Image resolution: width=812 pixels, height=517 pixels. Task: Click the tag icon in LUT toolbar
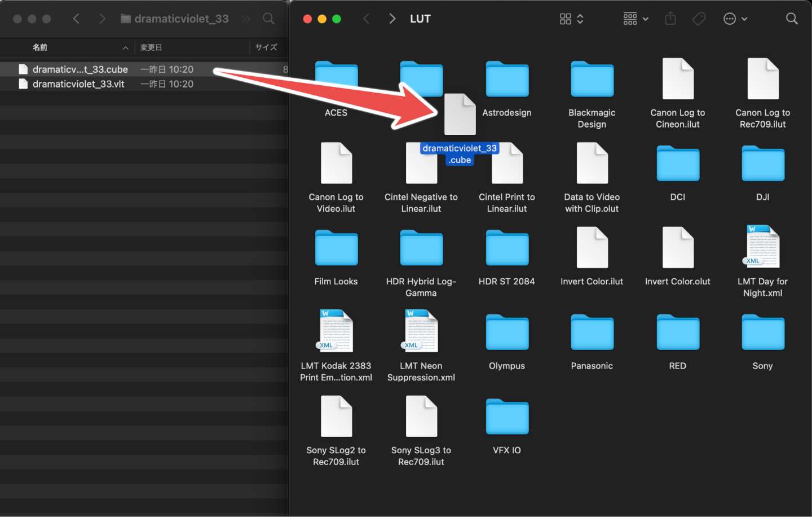[x=699, y=19]
